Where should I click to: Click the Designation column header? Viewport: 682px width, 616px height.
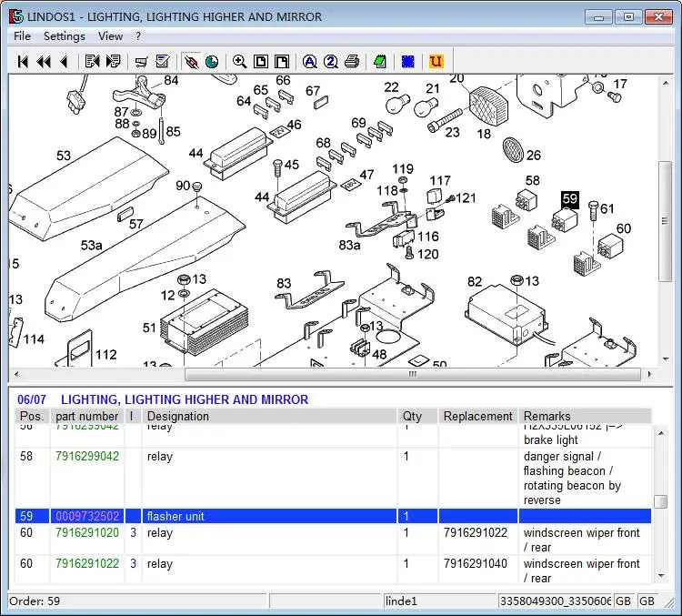coord(270,416)
